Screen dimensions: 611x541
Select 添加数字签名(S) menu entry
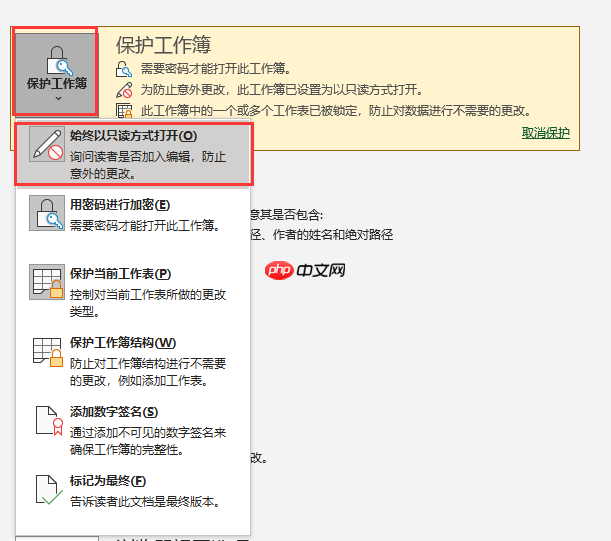click(x=133, y=430)
